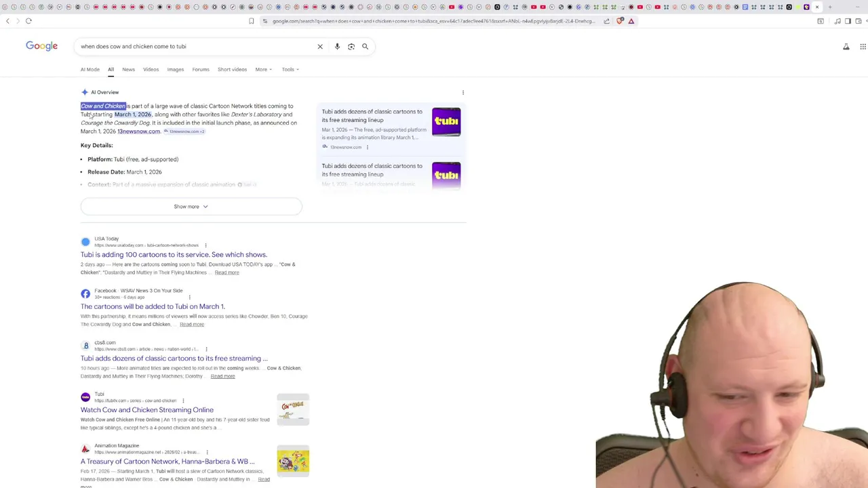Click in the Google search input field
This screenshot has width=868, height=488.
pyautogui.click(x=197, y=47)
